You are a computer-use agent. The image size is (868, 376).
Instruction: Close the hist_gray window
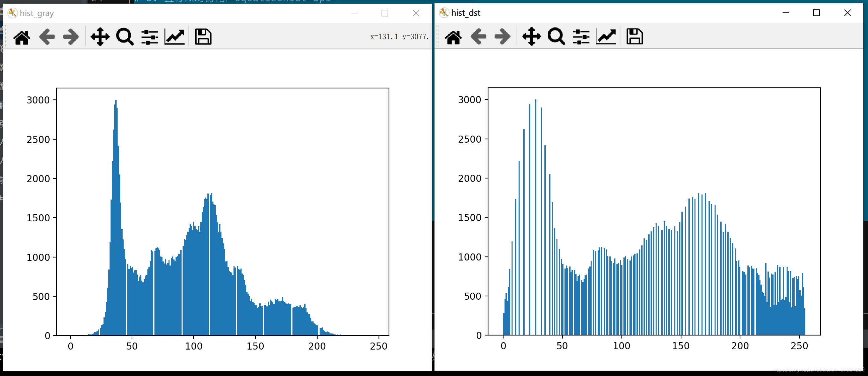tap(416, 13)
